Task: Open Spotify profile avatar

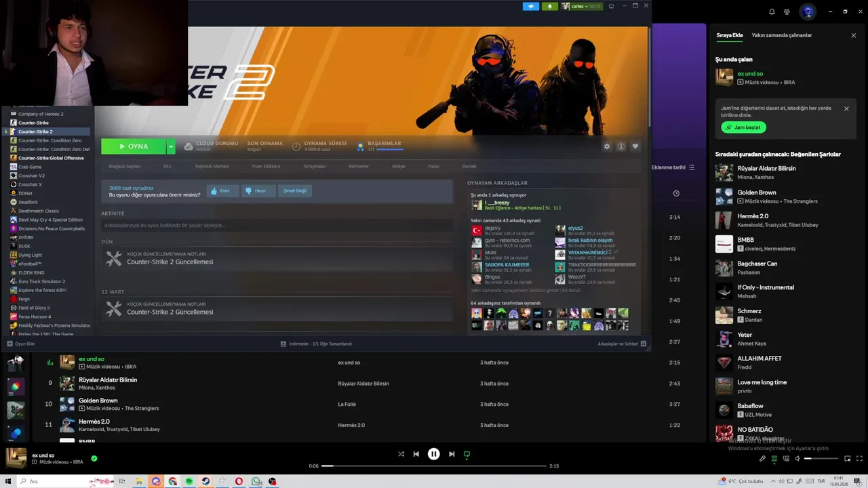Action: 807,12
